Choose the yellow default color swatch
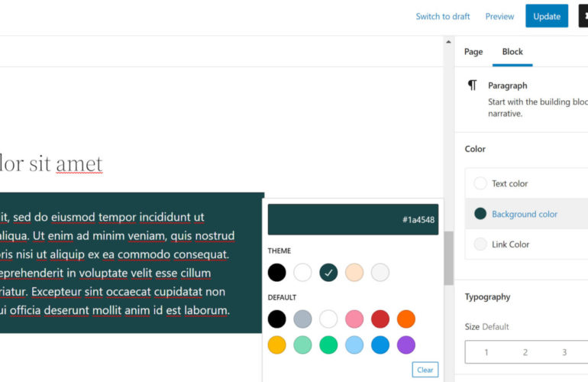588x382 pixels. coord(277,345)
